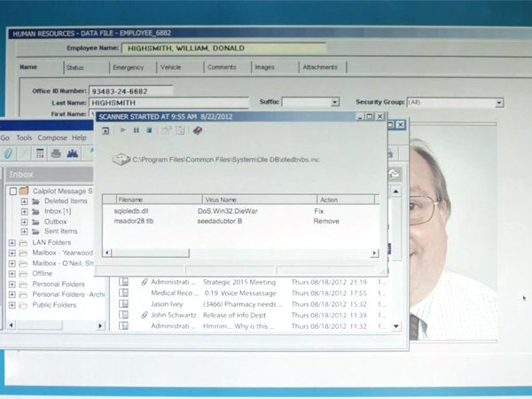The height and width of the screenshot is (399, 532).
Task: Stop the scan with the square stop button
Action: (x=149, y=130)
